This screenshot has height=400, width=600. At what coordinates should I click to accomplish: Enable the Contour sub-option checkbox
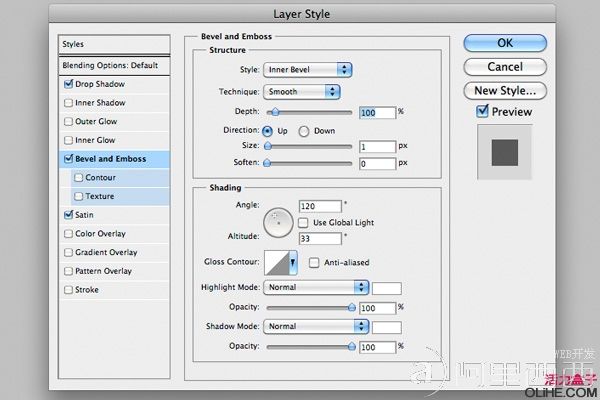point(79,178)
